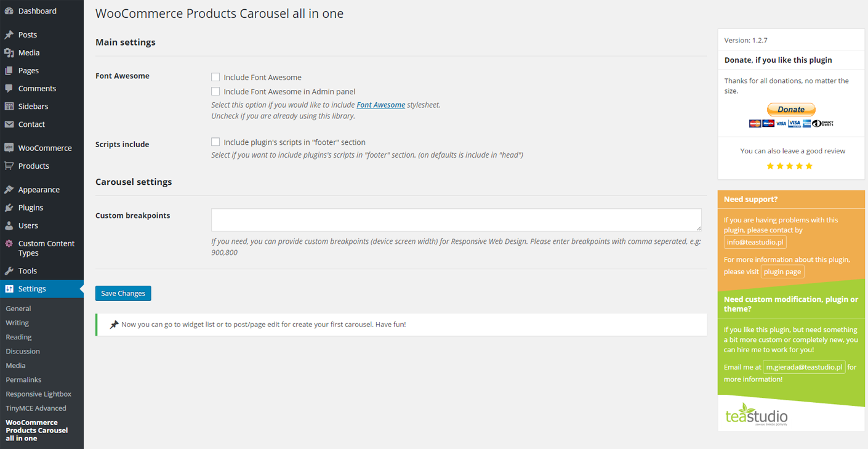Check Include Font Awesome in Admin panel
Image resolution: width=868 pixels, height=449 pixels.
coord(215,91)
